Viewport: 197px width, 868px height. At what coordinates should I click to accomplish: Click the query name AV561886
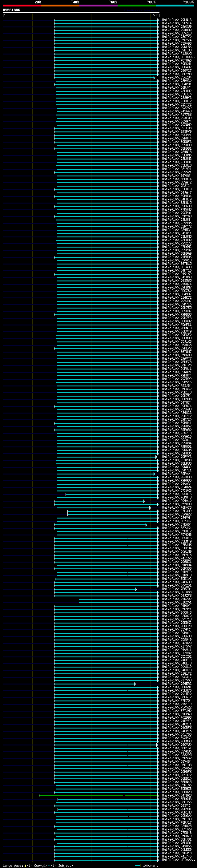pyautogui.click(x=11, y=10)
